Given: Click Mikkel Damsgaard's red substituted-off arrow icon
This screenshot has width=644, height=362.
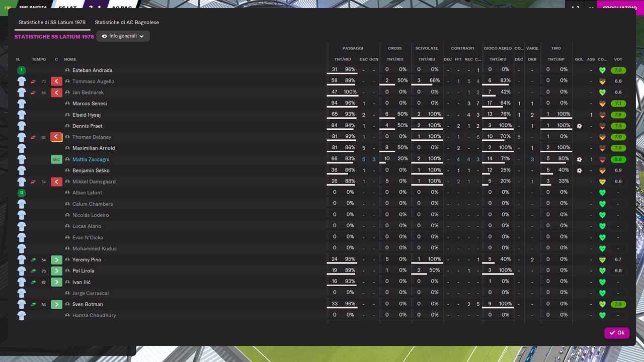Looking at the screenshot, I should (x=56, y=182).
